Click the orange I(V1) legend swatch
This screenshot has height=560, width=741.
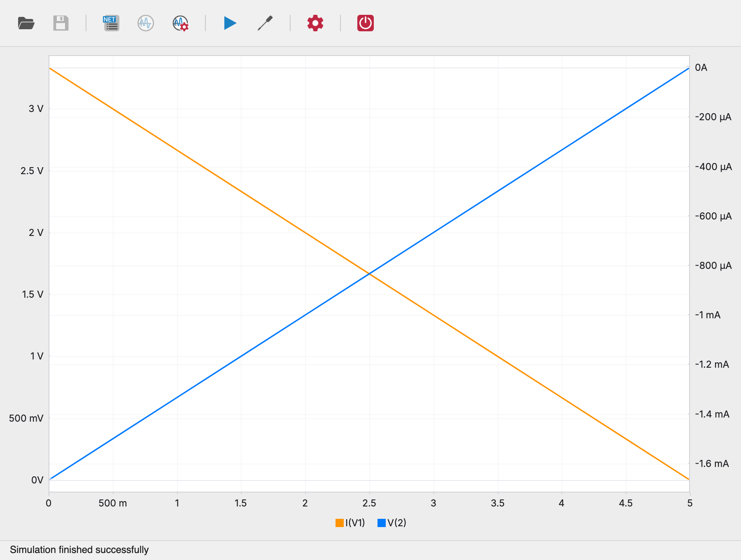click(340, 523)
